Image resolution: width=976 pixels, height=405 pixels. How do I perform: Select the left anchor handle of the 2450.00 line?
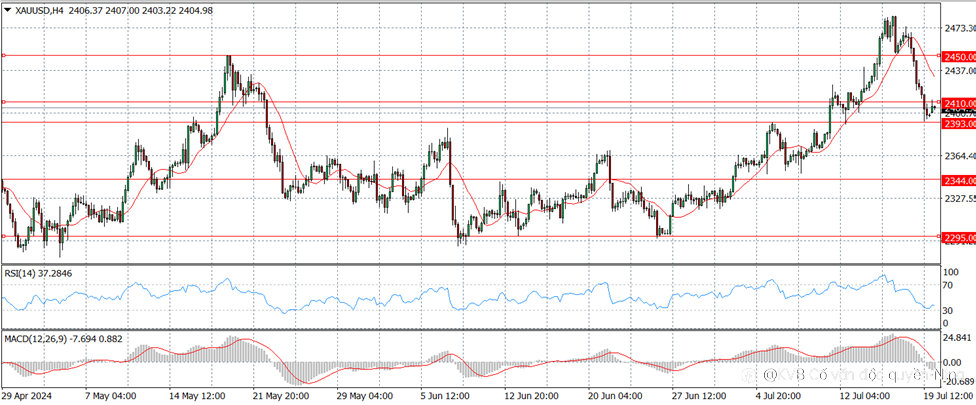pyautogui.click(x=4, y=55)
